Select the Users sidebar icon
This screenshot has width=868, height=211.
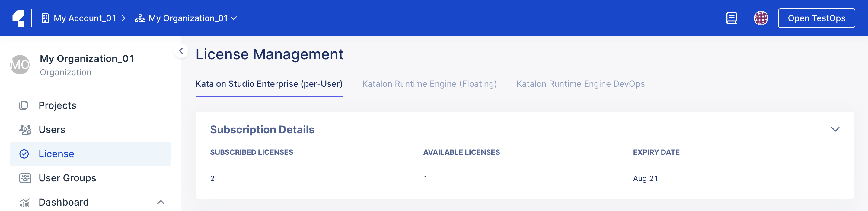(25, 129)
